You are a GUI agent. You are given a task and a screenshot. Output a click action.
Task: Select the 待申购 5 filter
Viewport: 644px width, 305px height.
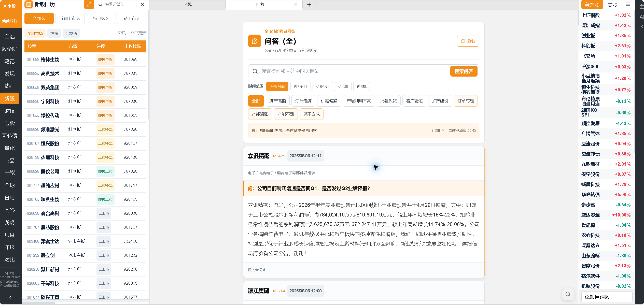[100, 18]
